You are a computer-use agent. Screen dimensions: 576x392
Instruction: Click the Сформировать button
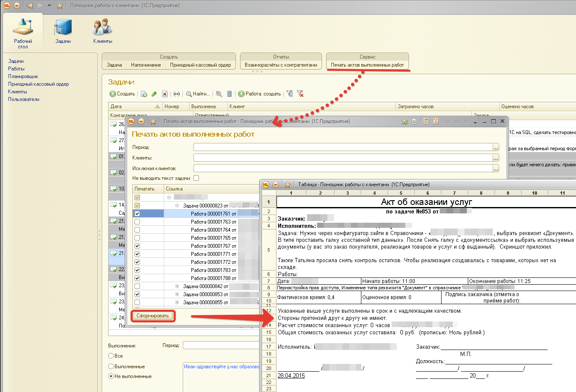(x=153, y=316)
